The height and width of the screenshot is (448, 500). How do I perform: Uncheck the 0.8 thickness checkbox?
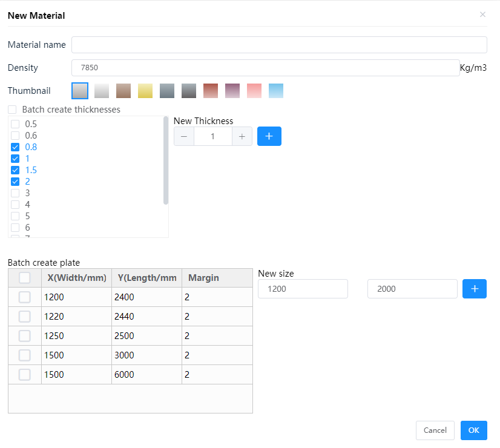[15, 147]
